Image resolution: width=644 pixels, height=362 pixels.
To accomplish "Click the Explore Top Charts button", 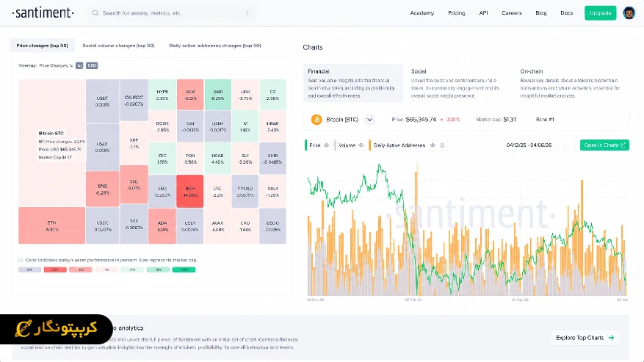I will pos(585,338).
